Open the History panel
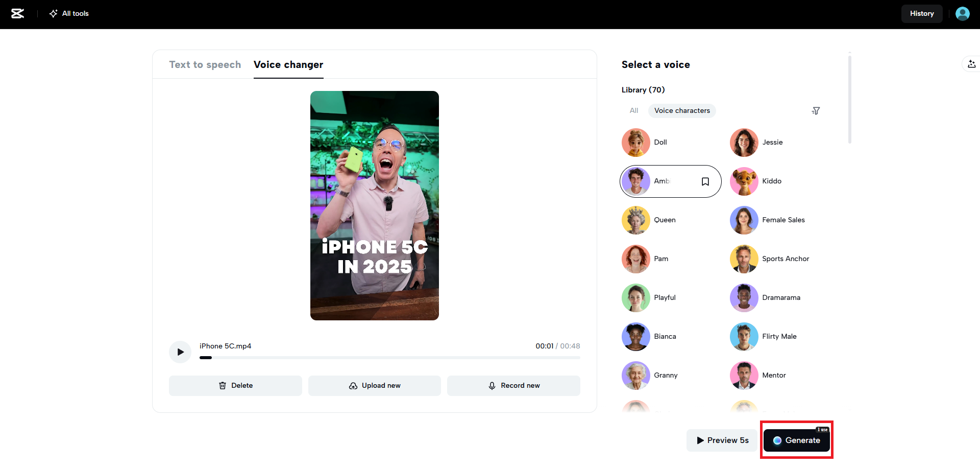 [922, 14]
